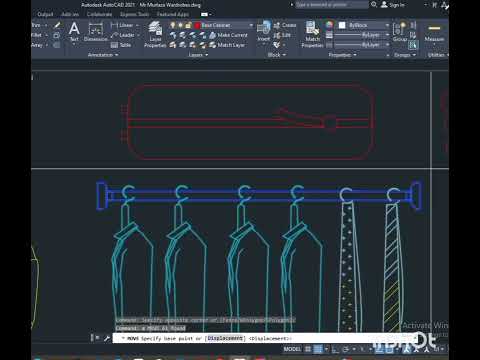The height and width of the screenshot is (360, 480).
Task: Click third layer tool icon in Make Current row
Action: (x=193, y=35)
